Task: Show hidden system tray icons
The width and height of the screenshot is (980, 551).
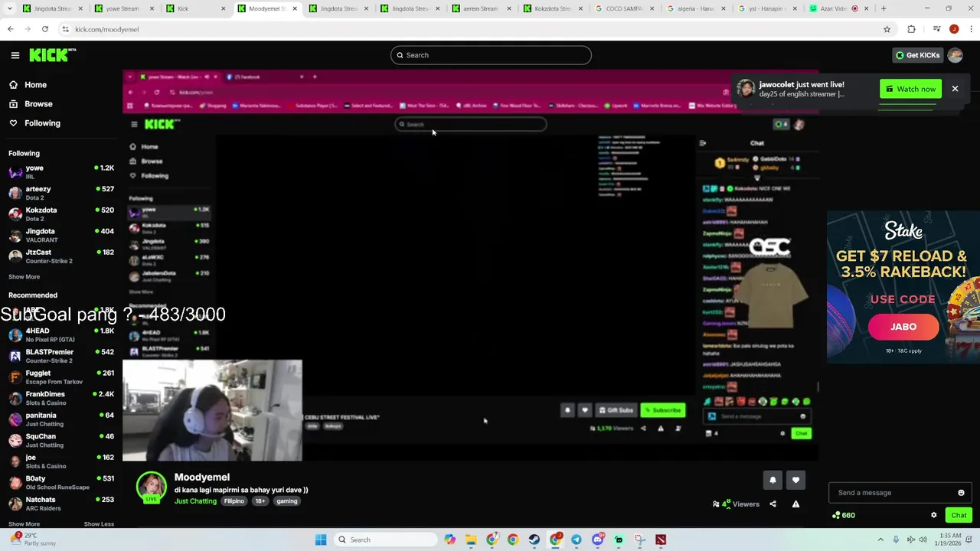Action: [x=880, y=540]
